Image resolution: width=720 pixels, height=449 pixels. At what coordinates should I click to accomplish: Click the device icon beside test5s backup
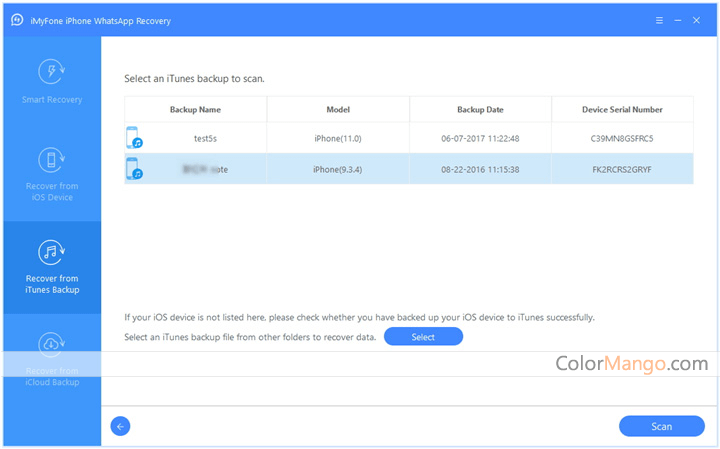(x=134, y=138)
